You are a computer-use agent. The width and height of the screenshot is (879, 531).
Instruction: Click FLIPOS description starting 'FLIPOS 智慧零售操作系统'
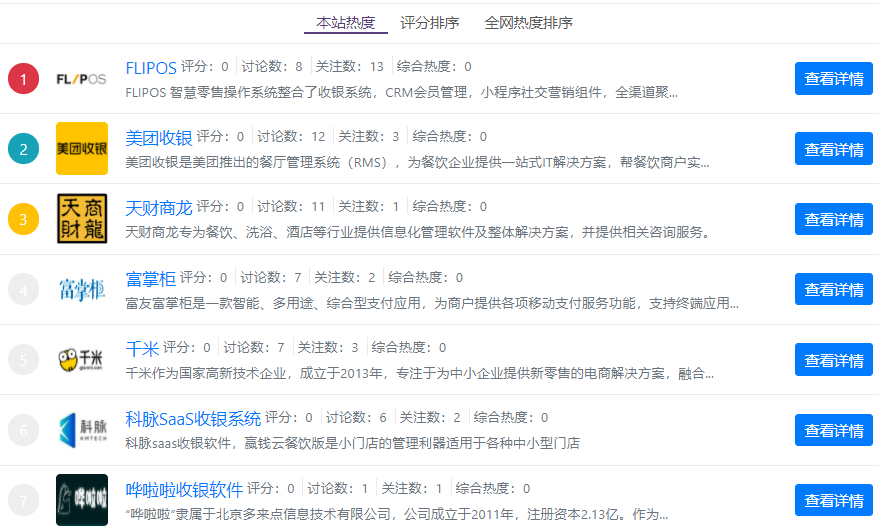[x=401, y=93]
